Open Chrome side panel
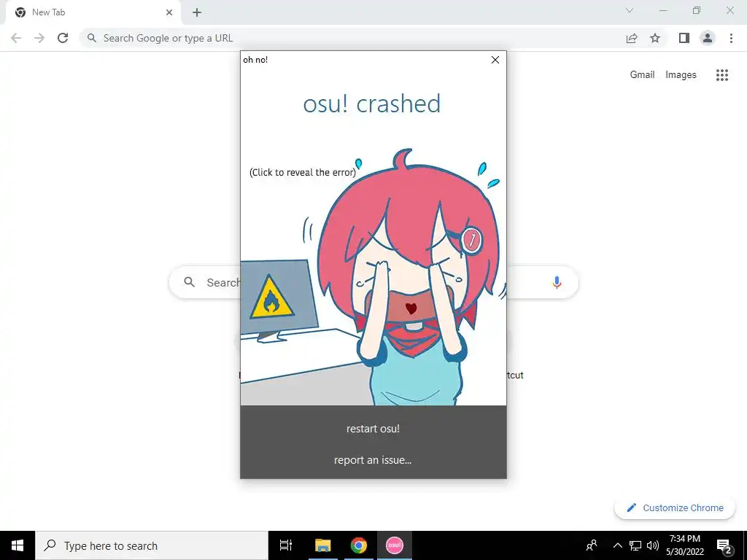 pyautogui.click(x=684, y=38)
